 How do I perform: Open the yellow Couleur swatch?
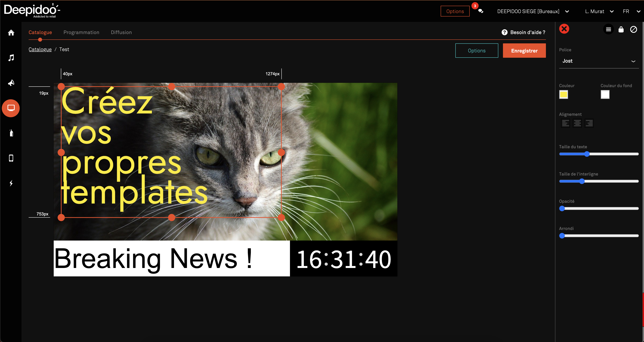click(563, 95)
